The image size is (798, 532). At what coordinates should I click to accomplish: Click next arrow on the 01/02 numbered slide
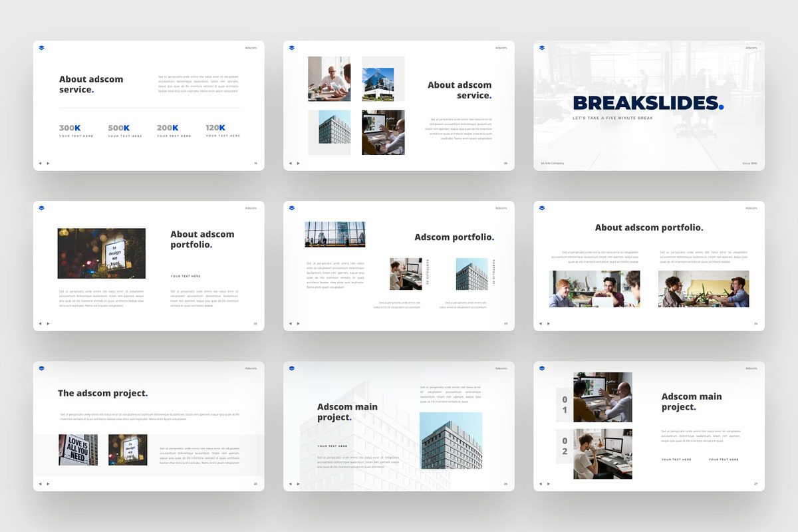click(548, 483)
